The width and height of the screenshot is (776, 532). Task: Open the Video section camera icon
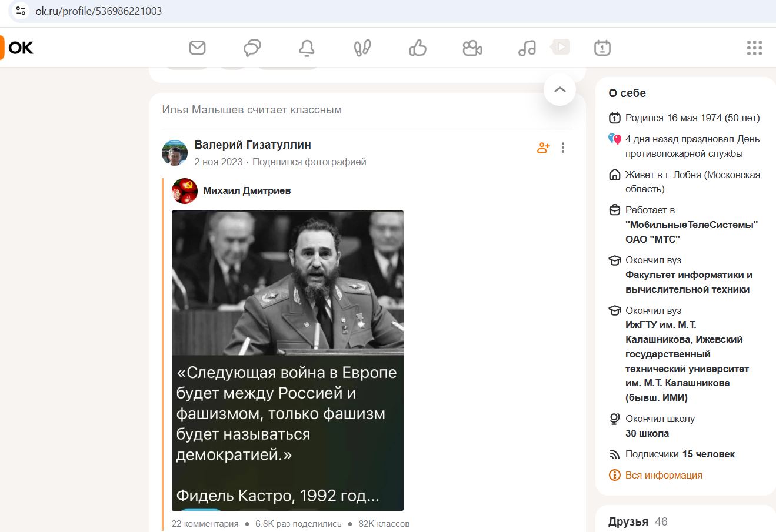(x=471, y=48)
